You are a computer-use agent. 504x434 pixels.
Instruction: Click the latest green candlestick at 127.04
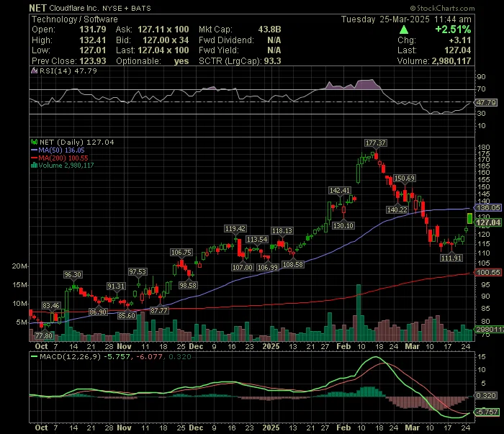[x=469, y=219]
